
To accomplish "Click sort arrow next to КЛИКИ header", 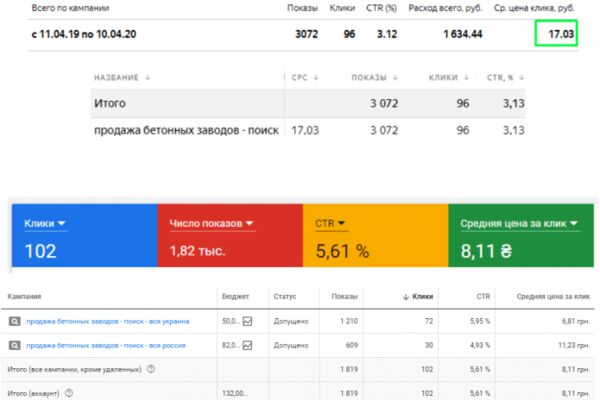I will [x=466, y=78].
